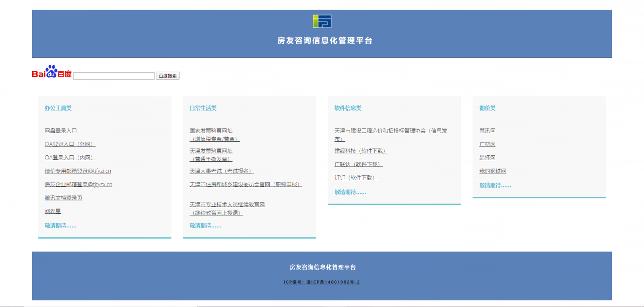Open 天津发票验真网址 link
This screenshot has width=644, height=307.
(x=211, y=151)
